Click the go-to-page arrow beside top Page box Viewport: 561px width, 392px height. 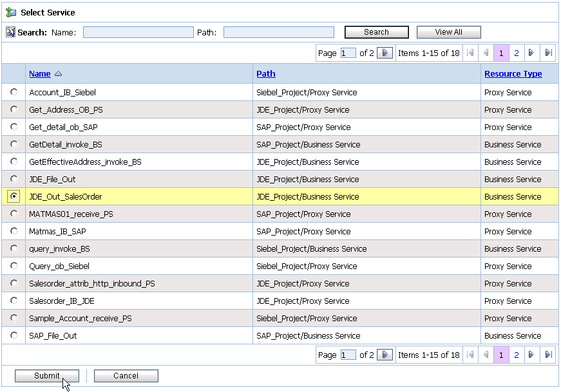[384, 52]
